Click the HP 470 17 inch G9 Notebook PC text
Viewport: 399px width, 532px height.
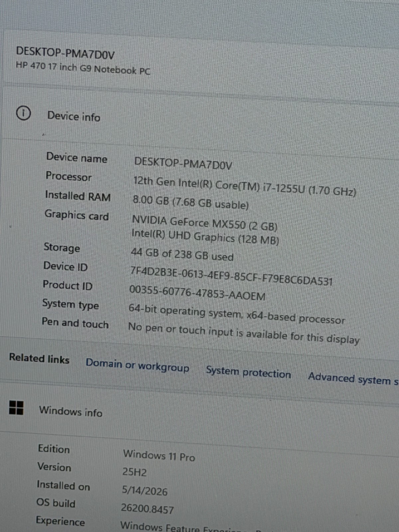click(x=83, y=68)
